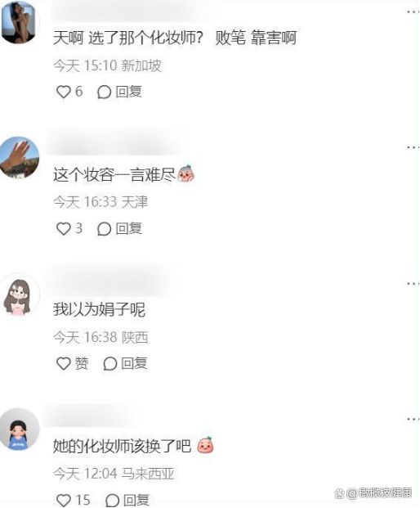Like the comment posted from 新加坡

click(64, 92)
